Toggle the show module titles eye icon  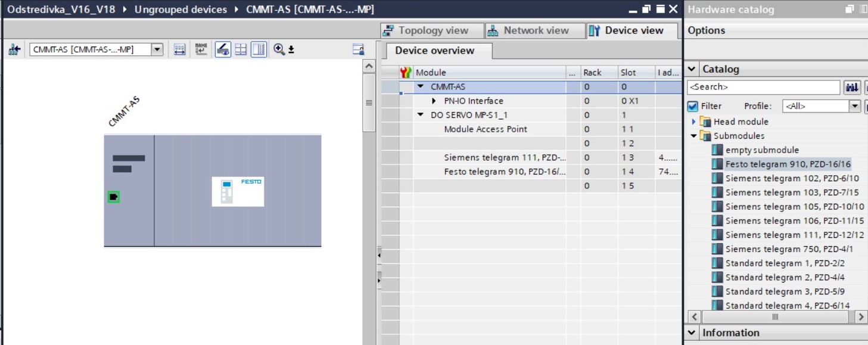(x=223, y=50)
